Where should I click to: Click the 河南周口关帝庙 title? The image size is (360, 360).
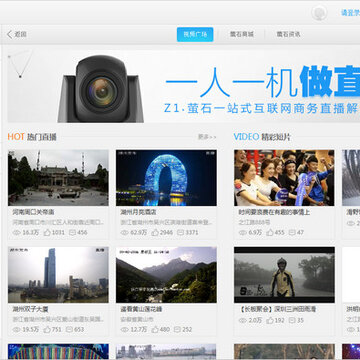[33, 212]
